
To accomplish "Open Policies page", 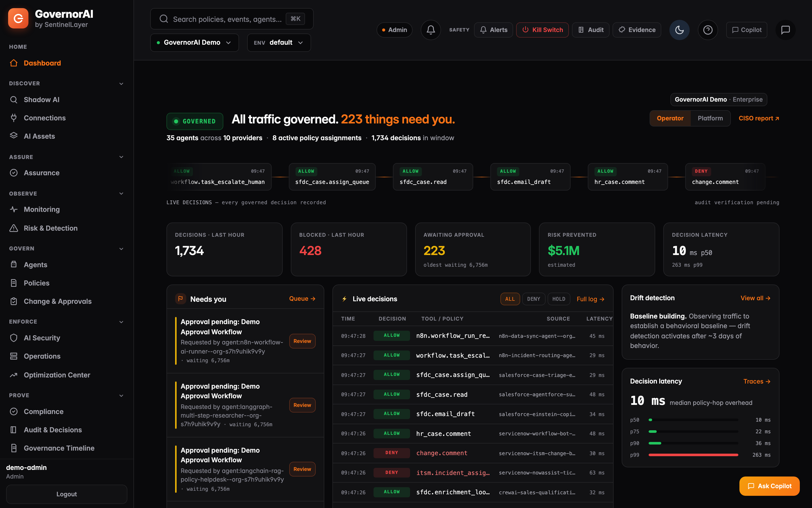I will (67, 283).
